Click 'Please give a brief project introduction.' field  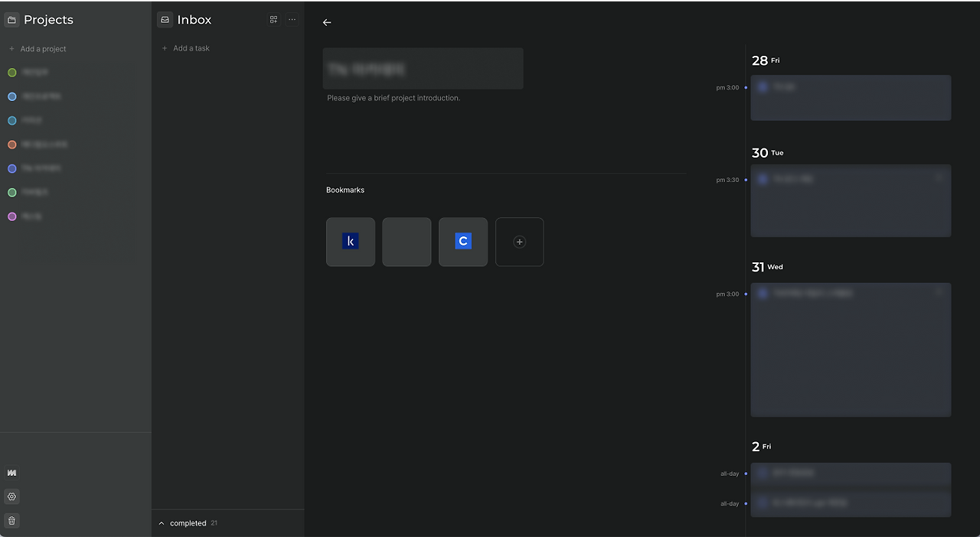(394, 98)
